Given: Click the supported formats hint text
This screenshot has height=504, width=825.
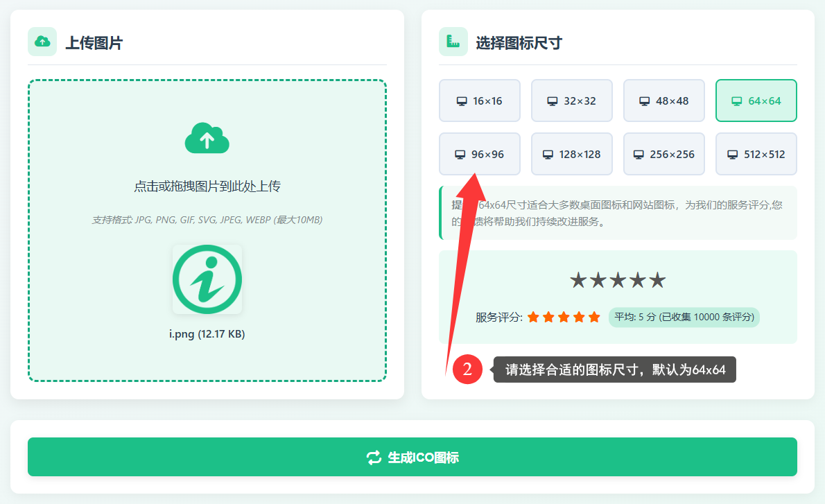Looking at the screenshot, I should point(207,220).
